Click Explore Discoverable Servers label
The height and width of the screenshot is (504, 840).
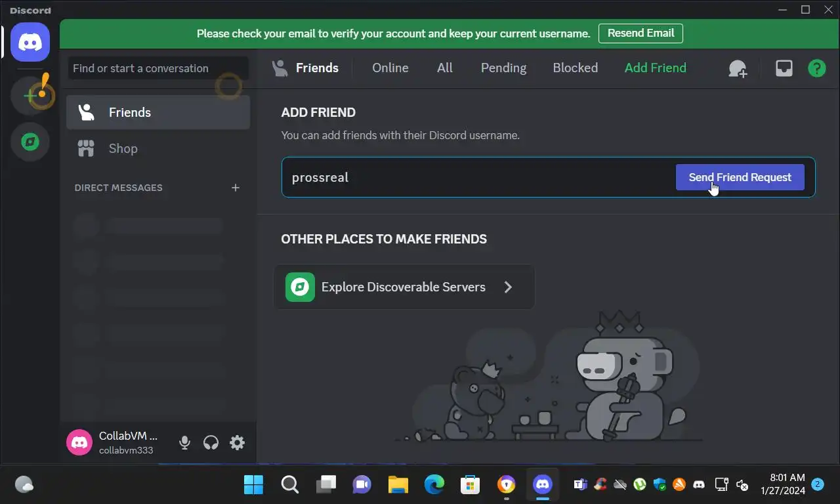[x=404, y=287]
